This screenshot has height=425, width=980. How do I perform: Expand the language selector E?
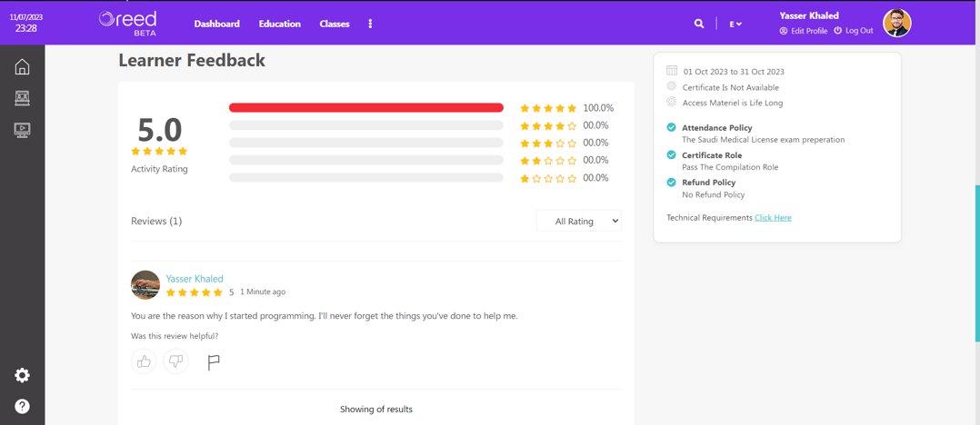click(735, 24)
